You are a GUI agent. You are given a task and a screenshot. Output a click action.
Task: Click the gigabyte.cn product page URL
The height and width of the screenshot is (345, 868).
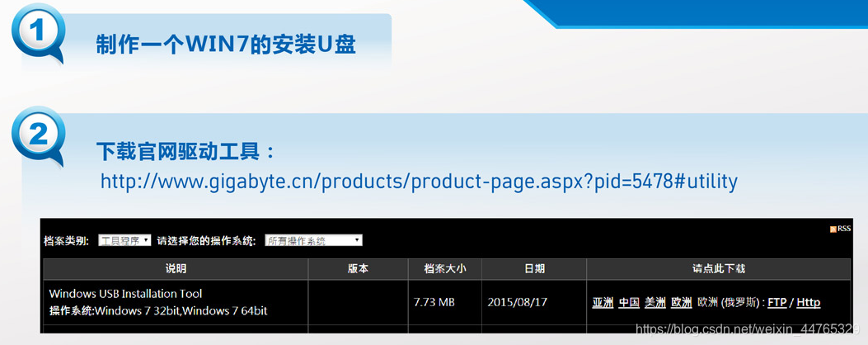(419, 182)
